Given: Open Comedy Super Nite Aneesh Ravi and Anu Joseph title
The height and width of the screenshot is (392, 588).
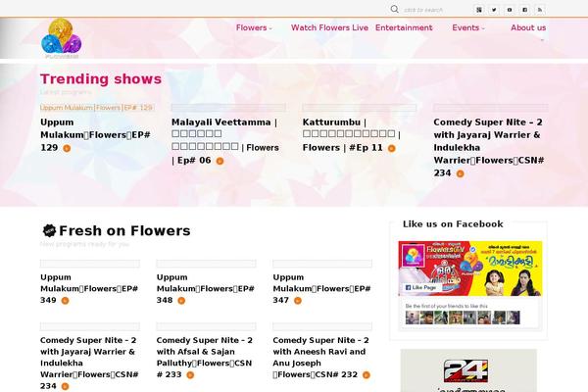Looking at the screenshot, I should tap(321, 357).
